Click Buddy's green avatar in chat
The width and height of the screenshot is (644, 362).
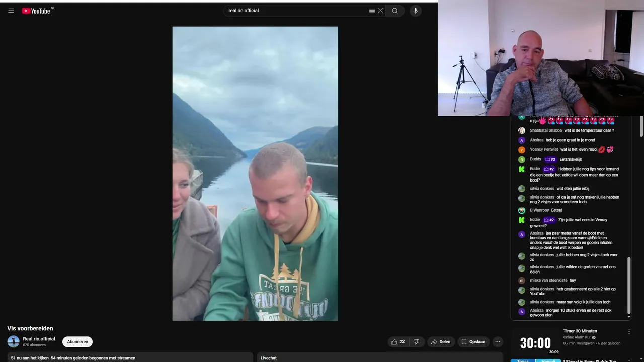pyautogui.click(x=522, y=160)
